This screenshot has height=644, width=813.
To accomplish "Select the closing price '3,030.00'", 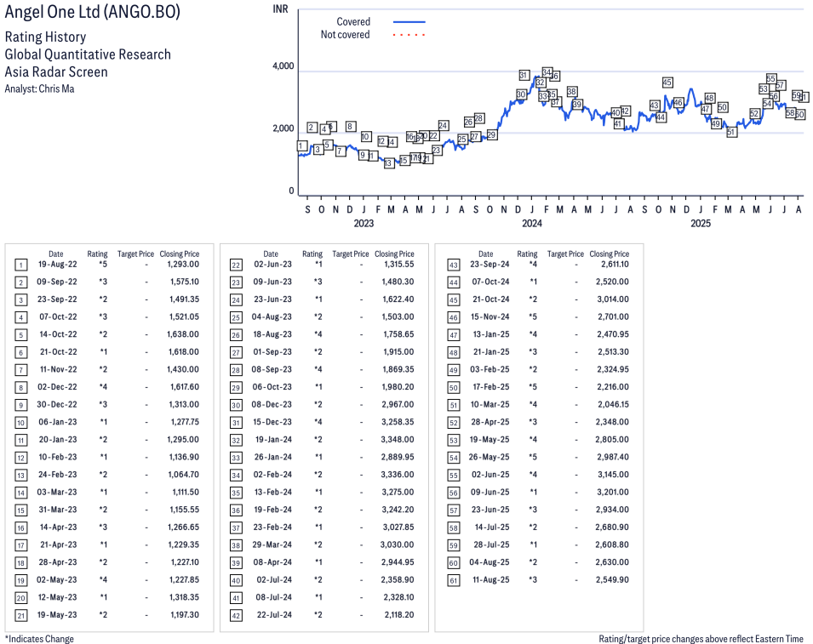I will point(398,545).
